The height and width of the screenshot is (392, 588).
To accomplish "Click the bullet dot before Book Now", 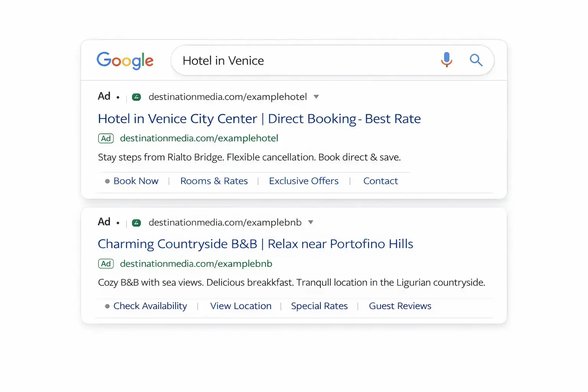I will pos(107,181).
